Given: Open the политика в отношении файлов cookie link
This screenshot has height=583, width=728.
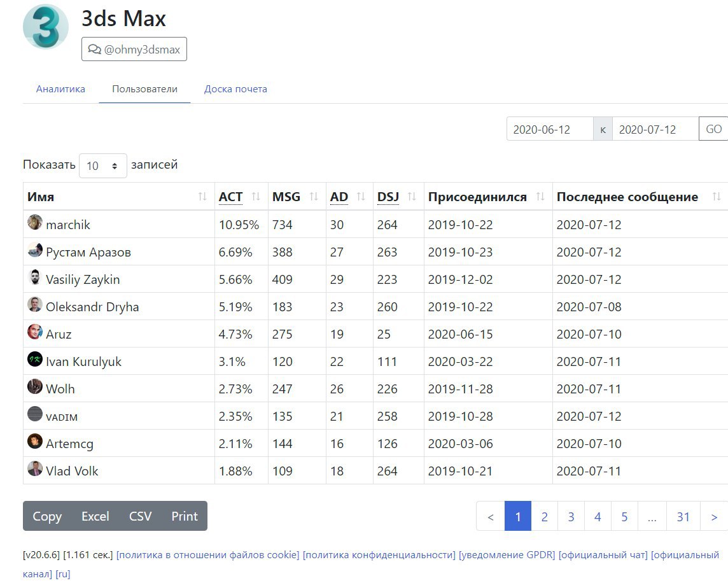Looking at the screenshot, I should tap(207, 554).
